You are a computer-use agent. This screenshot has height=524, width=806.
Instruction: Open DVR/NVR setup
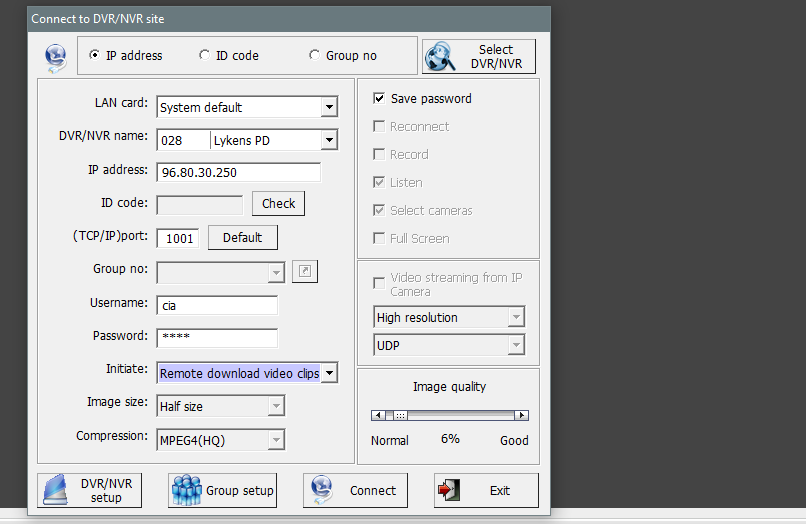89,491
